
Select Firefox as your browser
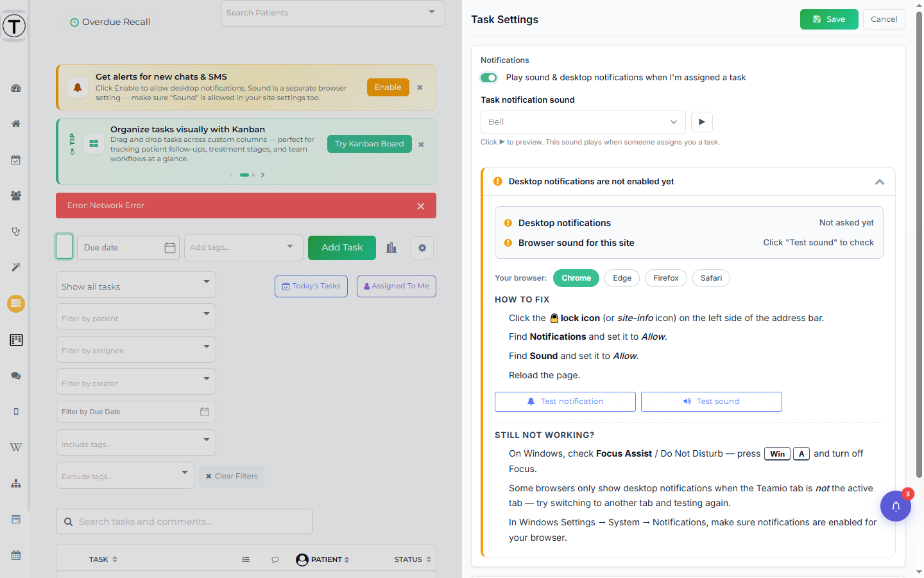click(666, 278)
